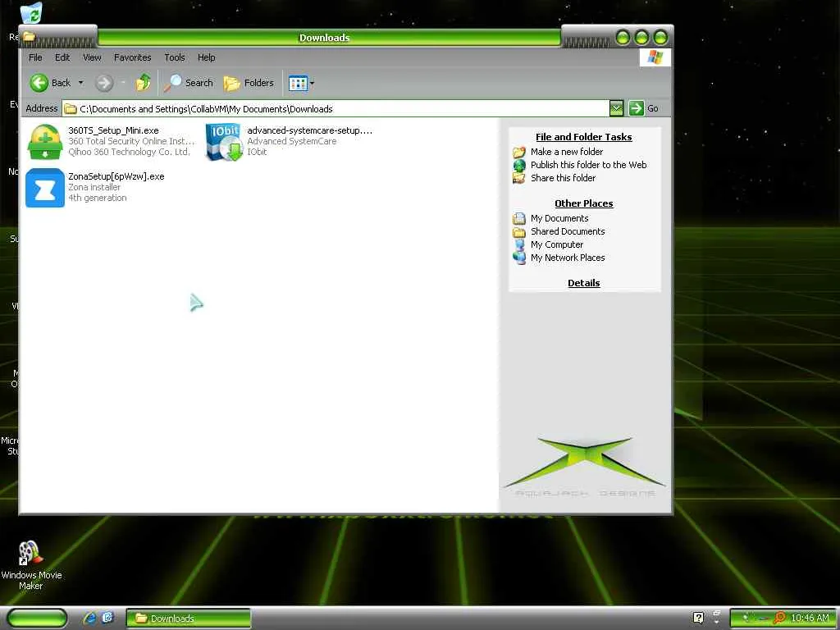This screenshot has height=630, width=840.
Task: Open the View menu
Action: (92, 57)
